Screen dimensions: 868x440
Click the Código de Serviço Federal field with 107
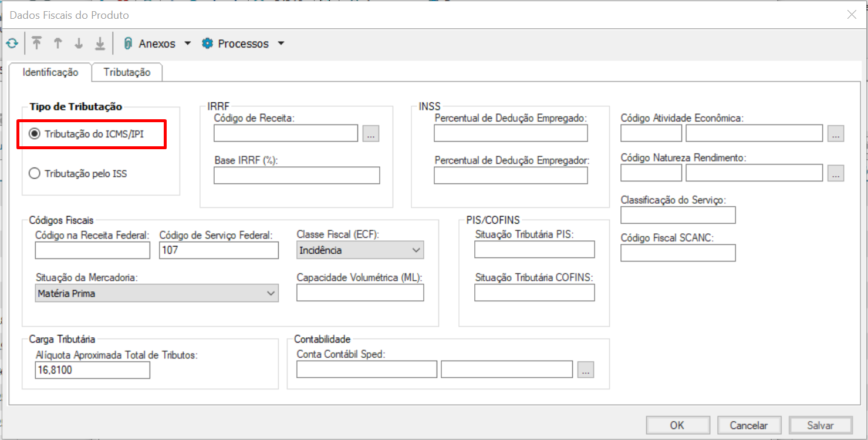tap(219, 250)
